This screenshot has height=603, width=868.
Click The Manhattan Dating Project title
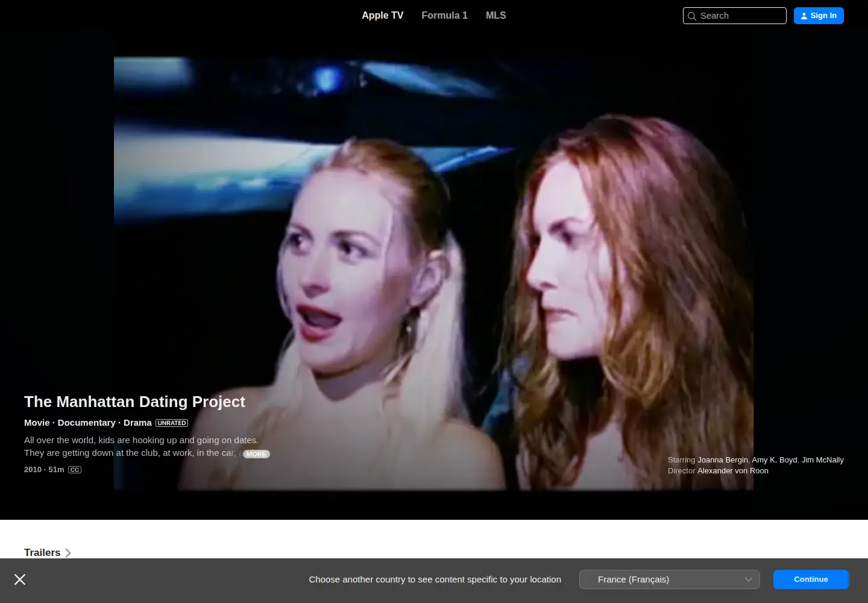coord(134,402)
